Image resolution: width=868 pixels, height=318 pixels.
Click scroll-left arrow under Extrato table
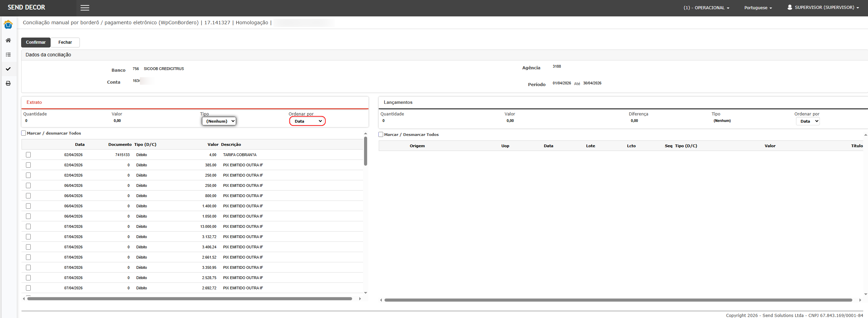click(24, 299)
